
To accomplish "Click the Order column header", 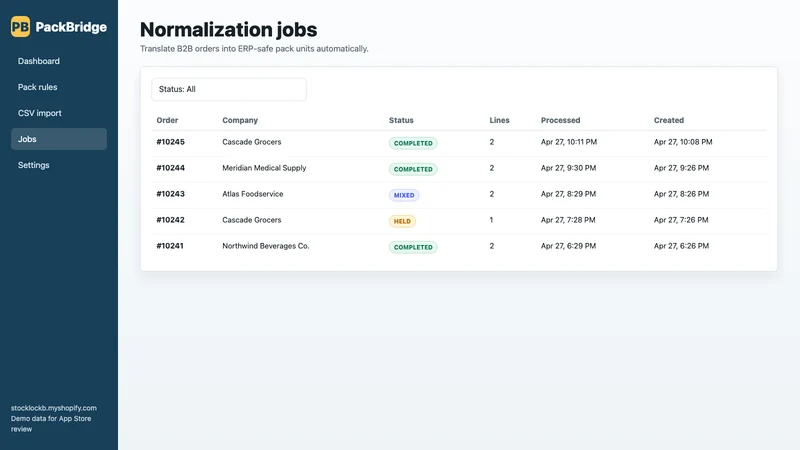I will 167,120.
